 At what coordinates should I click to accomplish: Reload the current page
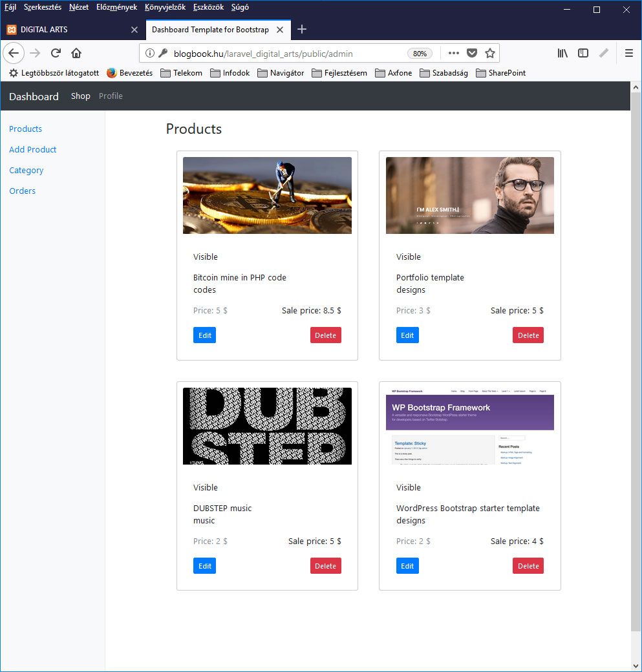pos(56,53)
